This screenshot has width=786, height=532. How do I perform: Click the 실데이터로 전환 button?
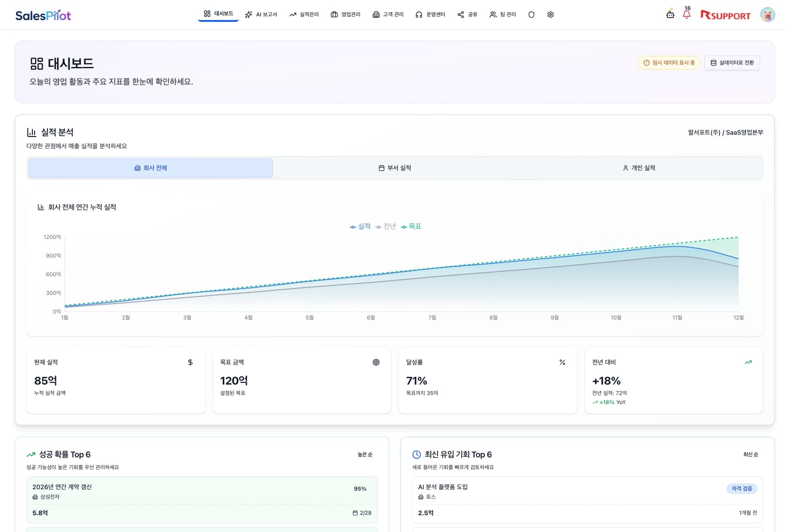point(732,63)
